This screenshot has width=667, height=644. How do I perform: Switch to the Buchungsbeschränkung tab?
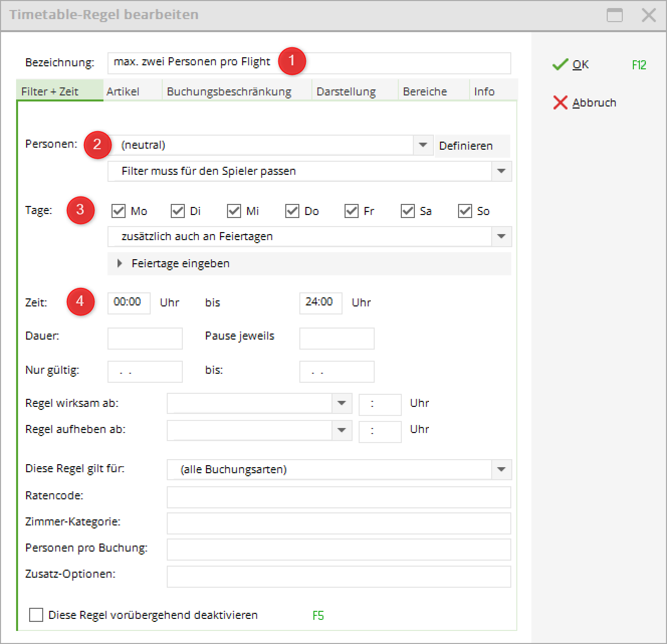click(x=229, y=91)
